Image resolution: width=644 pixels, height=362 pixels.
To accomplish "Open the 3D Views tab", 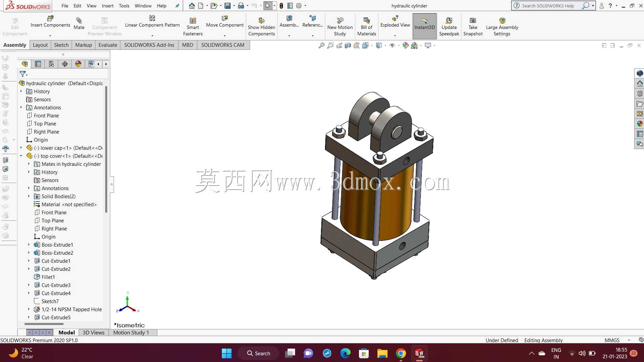I will click(93, 332).
